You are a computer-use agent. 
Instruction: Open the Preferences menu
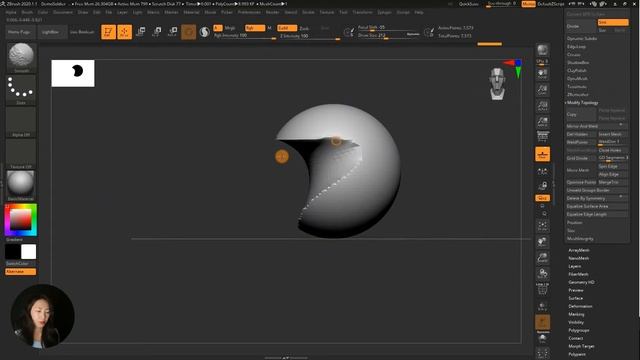[249, 12]
